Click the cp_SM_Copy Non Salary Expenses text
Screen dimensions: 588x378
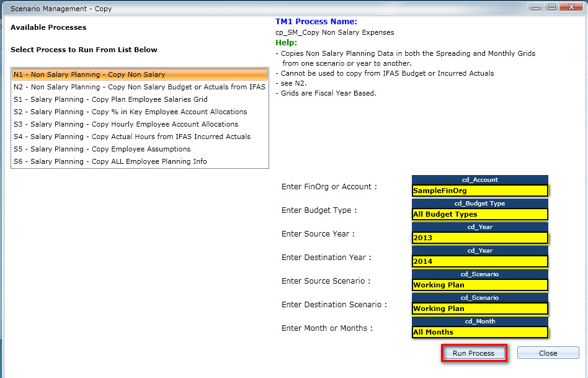click(x=334, y=32)
